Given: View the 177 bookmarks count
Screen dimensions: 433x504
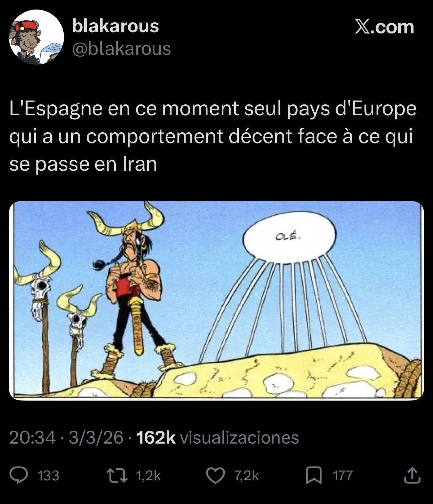Looking at the screenshot, I should [x=343, y=476].
